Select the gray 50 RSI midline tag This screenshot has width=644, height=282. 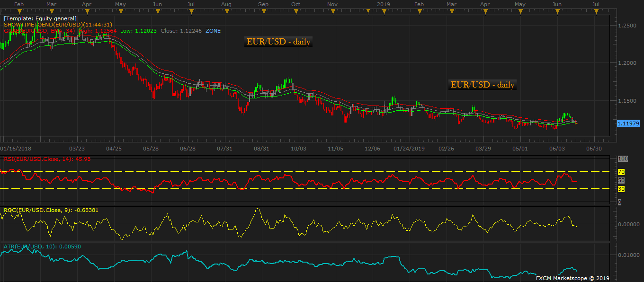pos(621,180)
